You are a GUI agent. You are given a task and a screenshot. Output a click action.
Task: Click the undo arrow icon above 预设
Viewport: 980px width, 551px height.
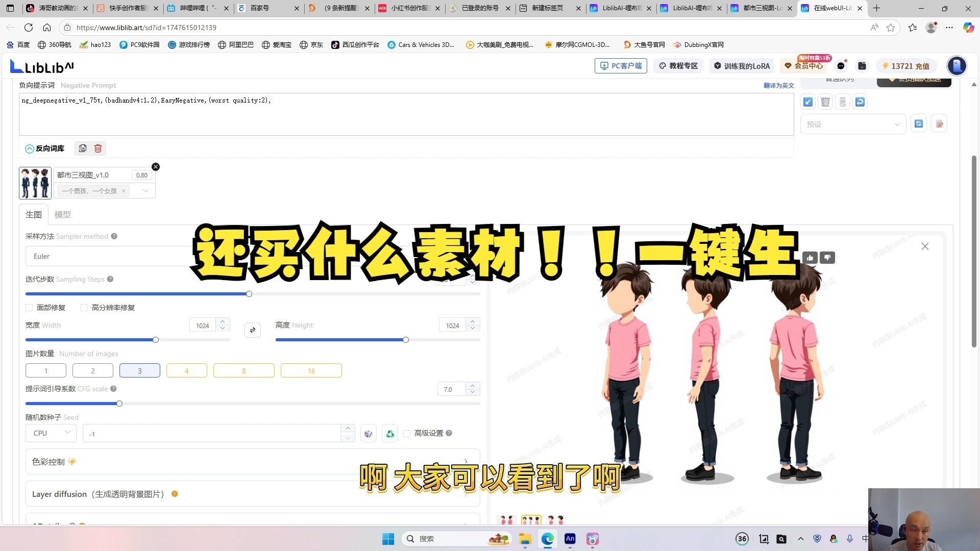(x=860, y=102)
